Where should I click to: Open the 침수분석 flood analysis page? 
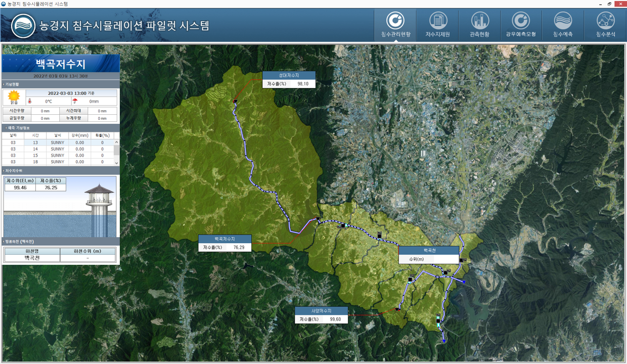click(605, 25)
